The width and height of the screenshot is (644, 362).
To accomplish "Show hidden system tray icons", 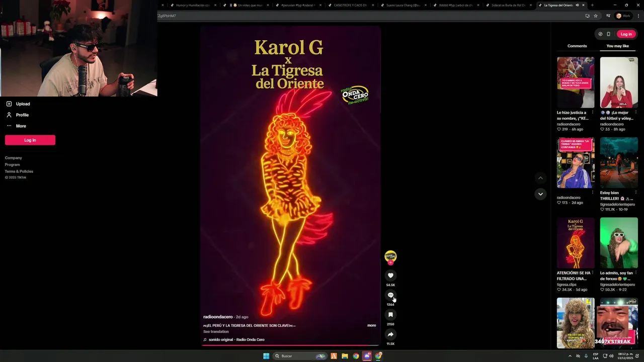I will tap(570, 356).
